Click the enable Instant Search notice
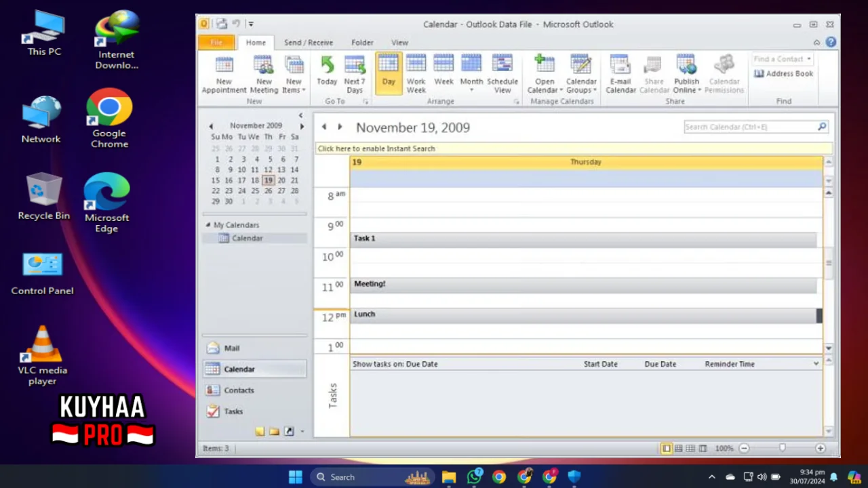This screenshot has height=488, width=868. click(x=574, y=148)
